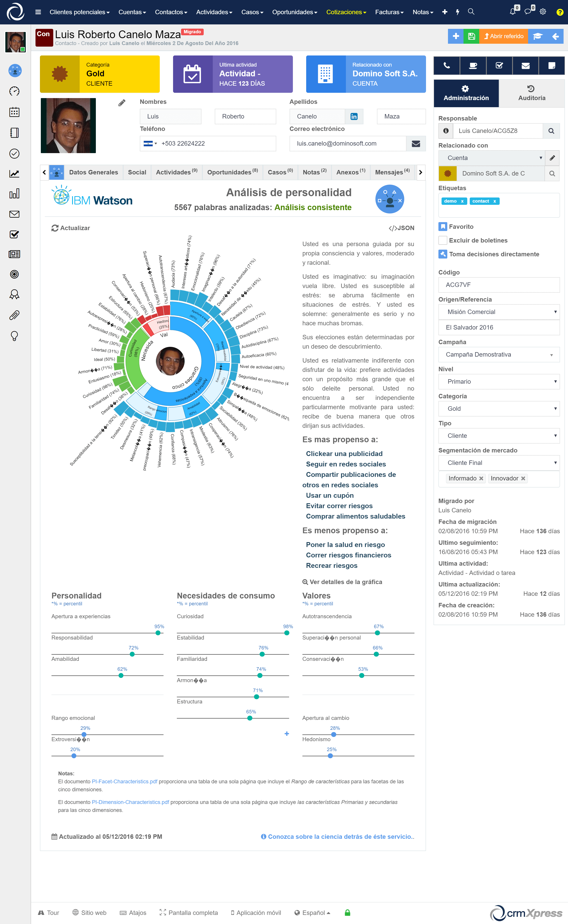This screenshot has height=924, width=568.
Task: Open the search magnifier in top bar
Action: coord(471,12)
